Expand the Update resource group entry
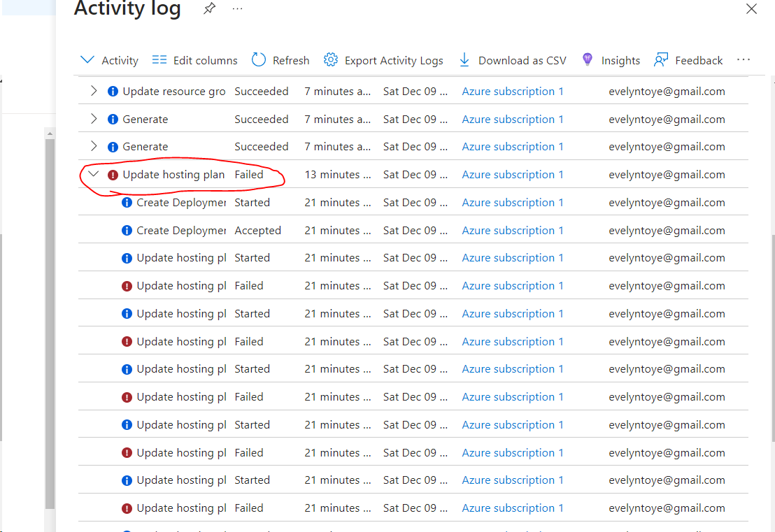Image resolution: width=775 pixels, height=532 pixels. tap(93, 91)
